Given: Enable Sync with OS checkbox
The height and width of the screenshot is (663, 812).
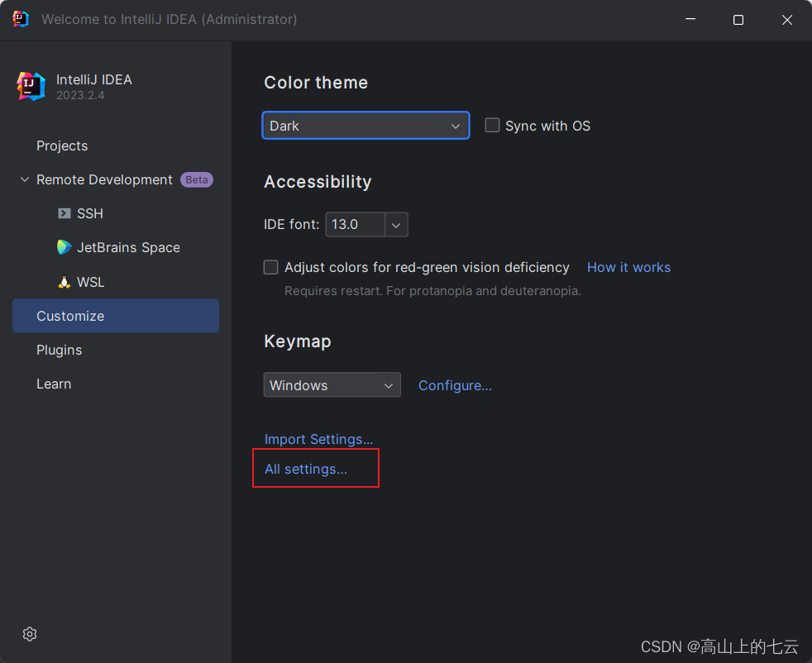Looking at the screenshot, I should (x=492, y=126).
